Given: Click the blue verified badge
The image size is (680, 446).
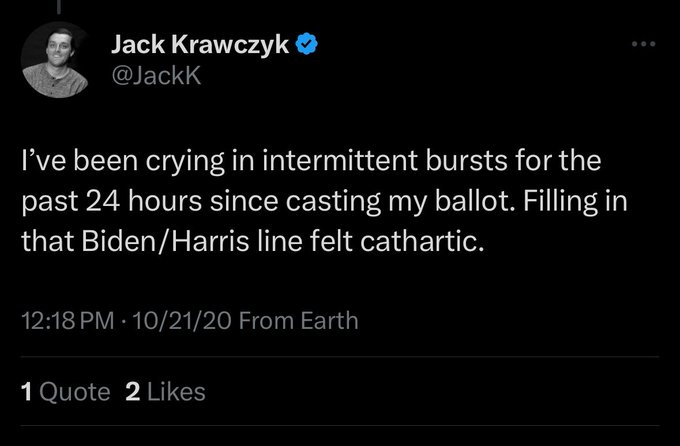Looking at the screenshot, I should [x=311, y=44].
